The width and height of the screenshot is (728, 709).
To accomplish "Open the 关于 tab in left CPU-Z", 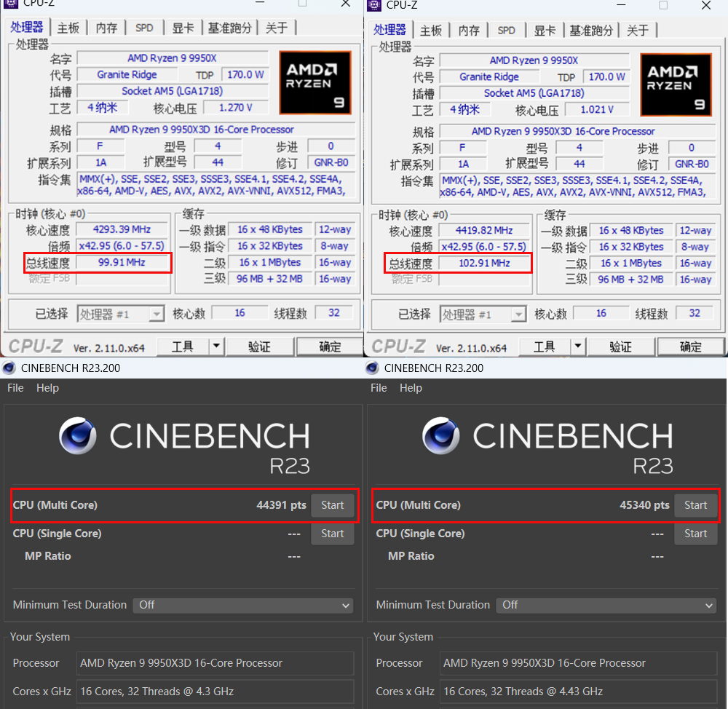I will [277, 28].
